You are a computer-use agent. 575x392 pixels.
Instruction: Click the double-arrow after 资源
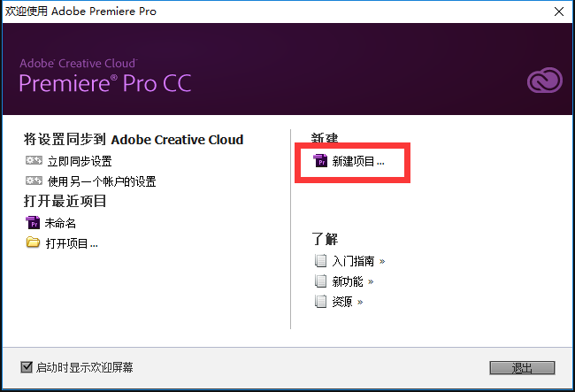coord(360,302)
